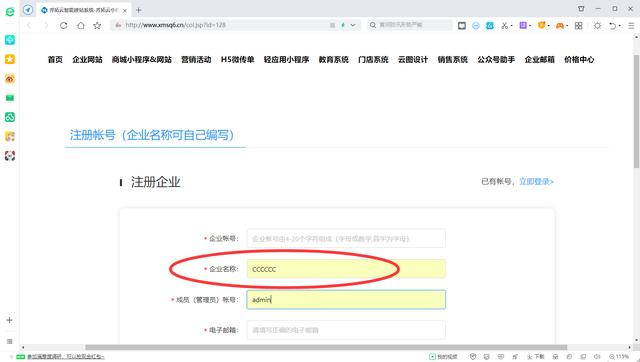Click the 113% zoom level indicator
The image size is (640, 362).
click(619, 357)
